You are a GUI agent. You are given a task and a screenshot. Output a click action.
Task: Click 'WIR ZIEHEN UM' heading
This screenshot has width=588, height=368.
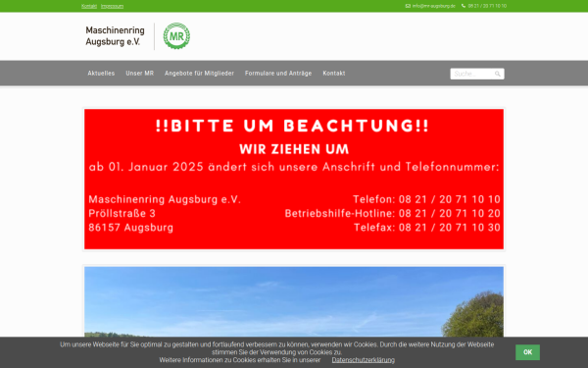294,149
